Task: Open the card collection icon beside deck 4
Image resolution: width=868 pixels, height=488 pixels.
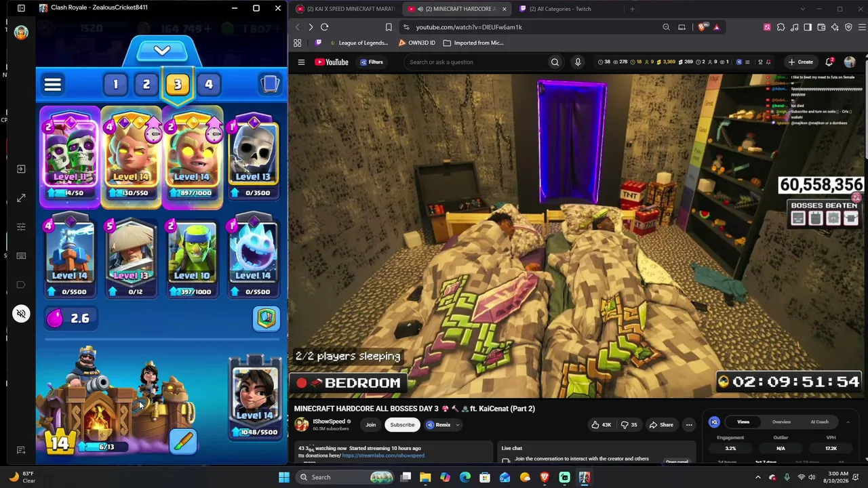Action: coord(270,84)
